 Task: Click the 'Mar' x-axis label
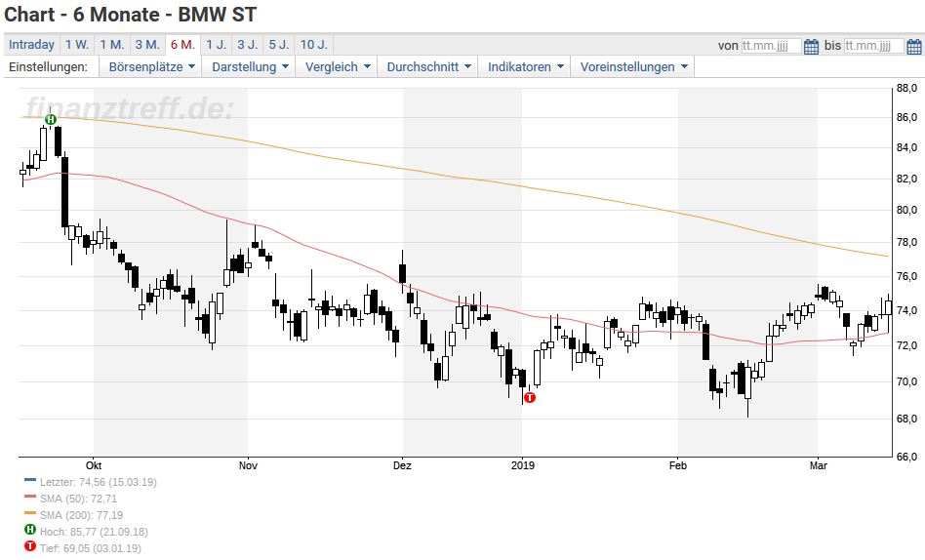tap(819, 465)
